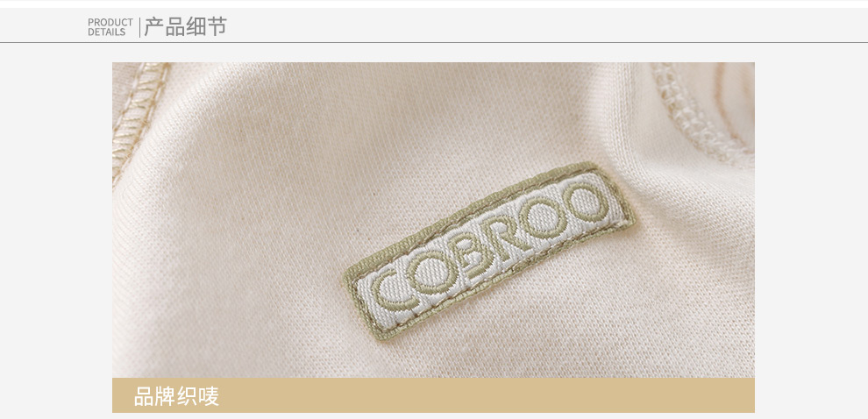Image resolution: width=868 pixels, height=419 pixels.
Task: Click the 品牌织唛 caption text
Action: [x=176, y=396]
